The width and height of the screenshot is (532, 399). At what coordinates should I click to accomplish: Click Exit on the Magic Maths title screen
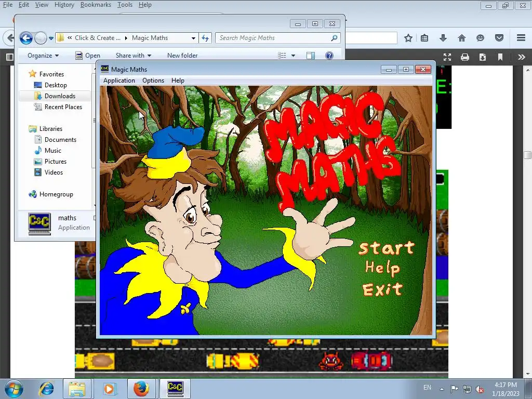point(382,289)
